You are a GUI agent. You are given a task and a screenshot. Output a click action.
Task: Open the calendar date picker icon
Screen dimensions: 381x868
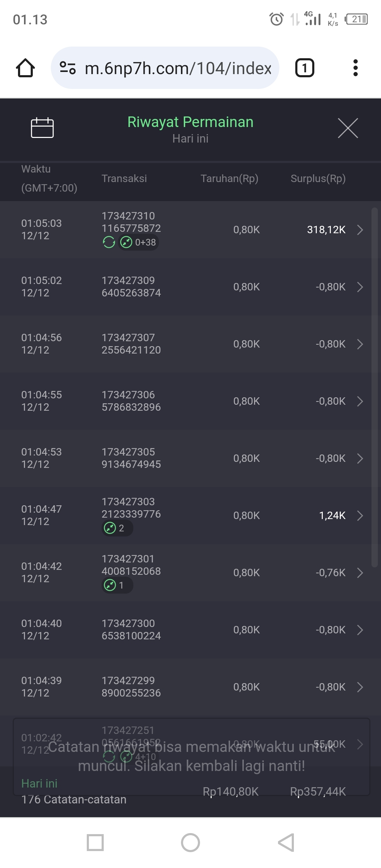coord(42,127)
